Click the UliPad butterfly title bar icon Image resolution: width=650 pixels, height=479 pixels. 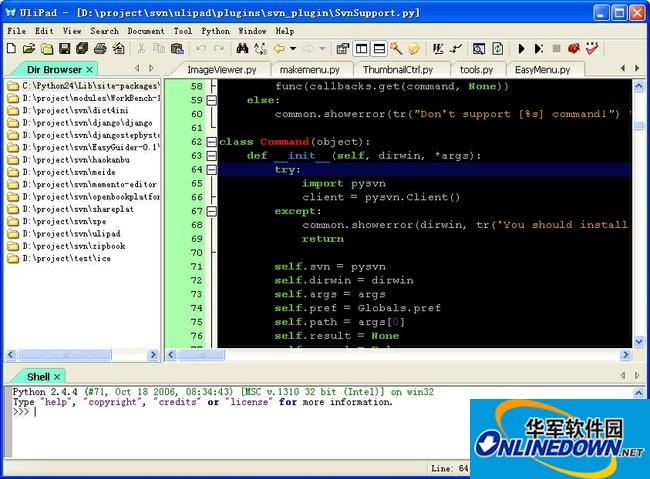coord(10,12)
